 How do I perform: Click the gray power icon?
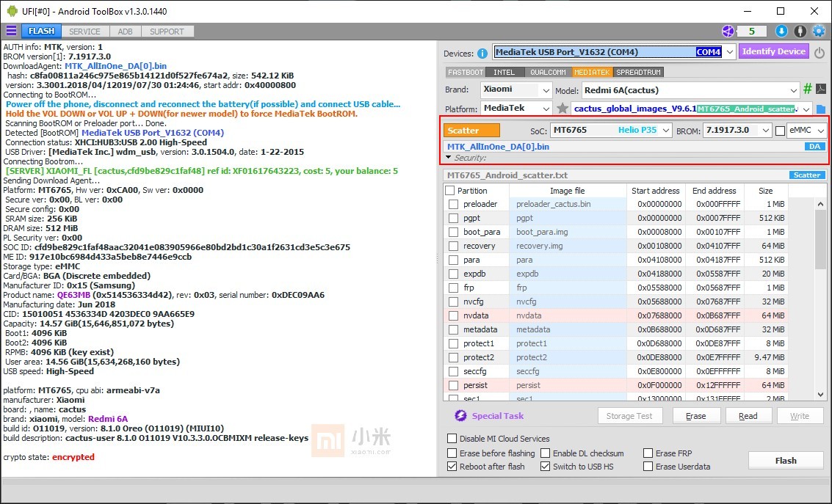click(x=820, y=53)
